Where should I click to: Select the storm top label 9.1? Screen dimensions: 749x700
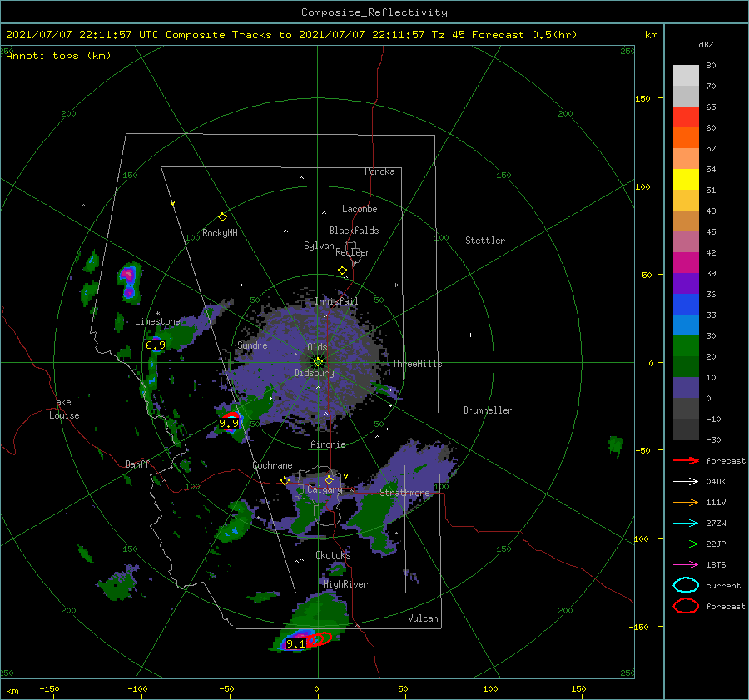click(x=295, y=644)
